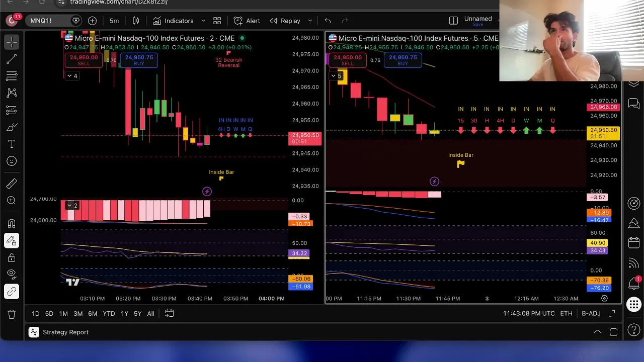The height and width of the screenshot is (362, 644).
Task: Toggle the ETH session setting
Action: pos(567,313)
